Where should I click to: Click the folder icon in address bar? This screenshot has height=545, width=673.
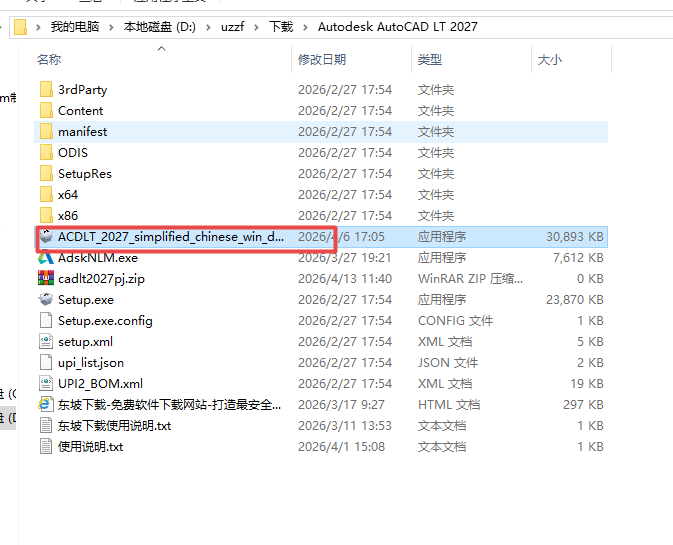coord(20,27)
